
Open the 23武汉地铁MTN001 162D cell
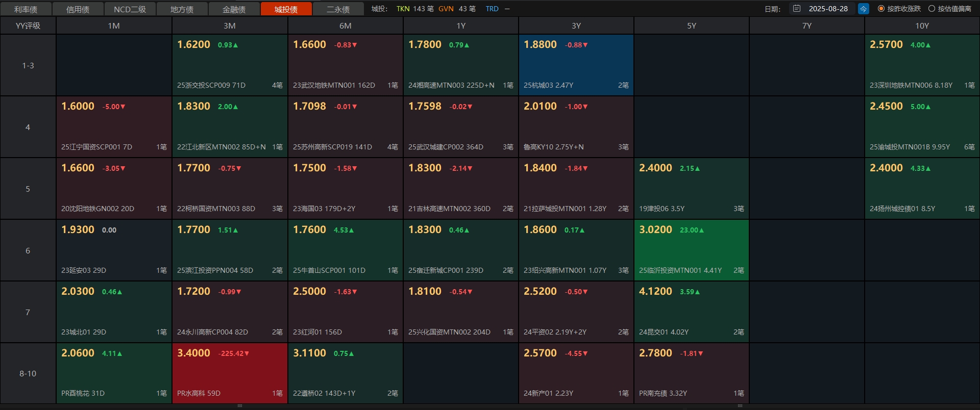345,65
